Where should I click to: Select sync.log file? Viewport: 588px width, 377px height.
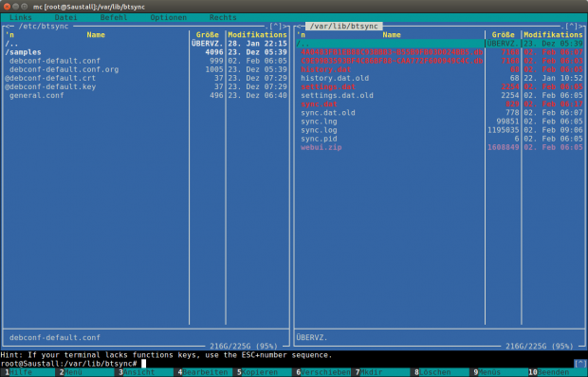click(x=439, y=130)
